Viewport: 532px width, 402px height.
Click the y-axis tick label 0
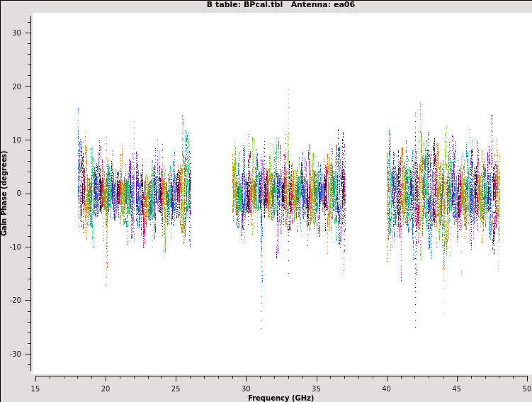pos(19,194)
